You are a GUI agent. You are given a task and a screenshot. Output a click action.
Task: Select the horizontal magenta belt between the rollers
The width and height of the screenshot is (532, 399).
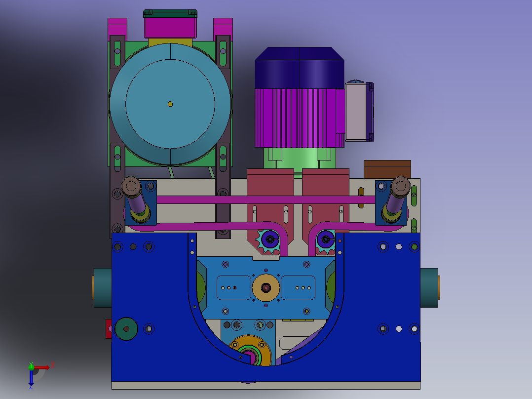(266, 199)
